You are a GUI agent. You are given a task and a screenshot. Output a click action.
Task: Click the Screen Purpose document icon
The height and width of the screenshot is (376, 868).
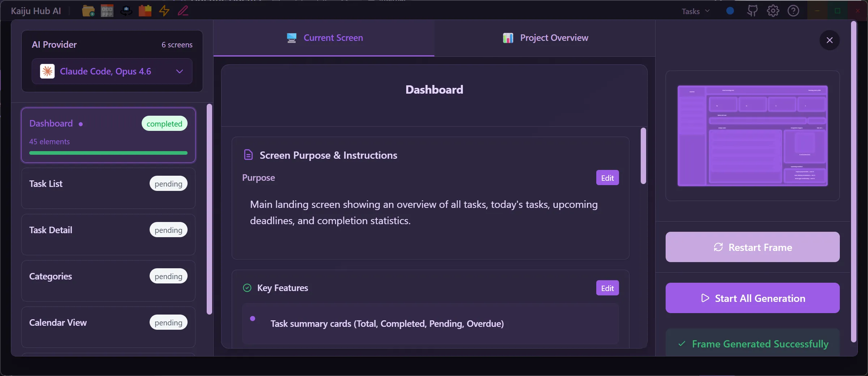click(x=248, y=155)
